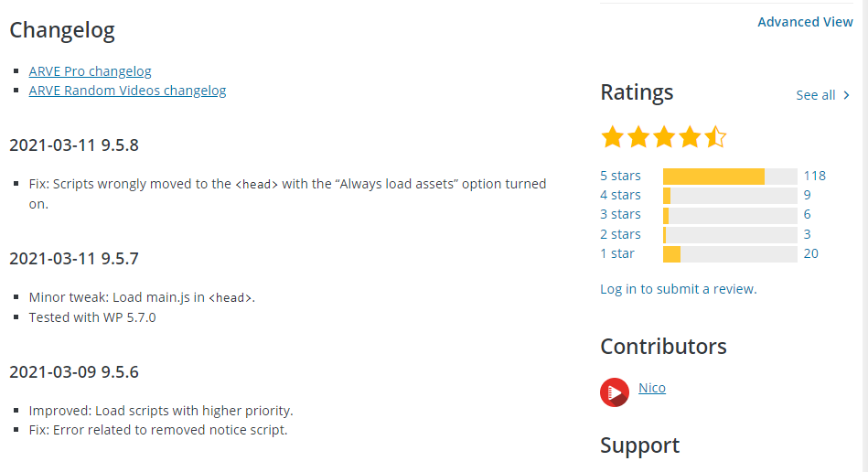Open ARVE Random Videos changelog link
The image size is (868, 472).
127,91
